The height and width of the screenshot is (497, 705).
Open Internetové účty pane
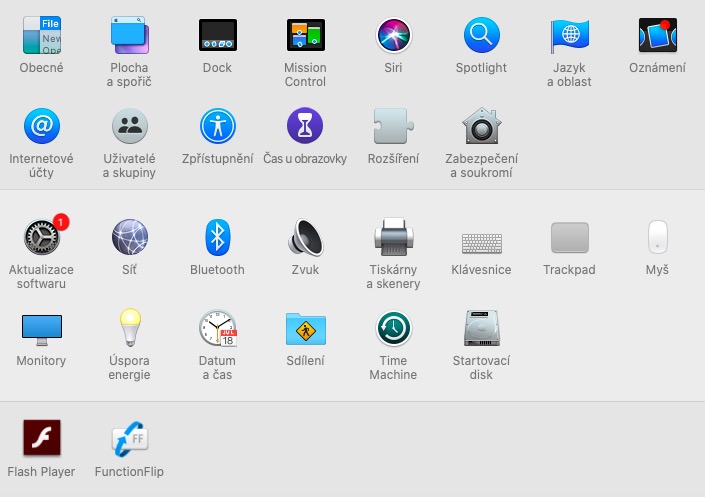tap(41, 126)
